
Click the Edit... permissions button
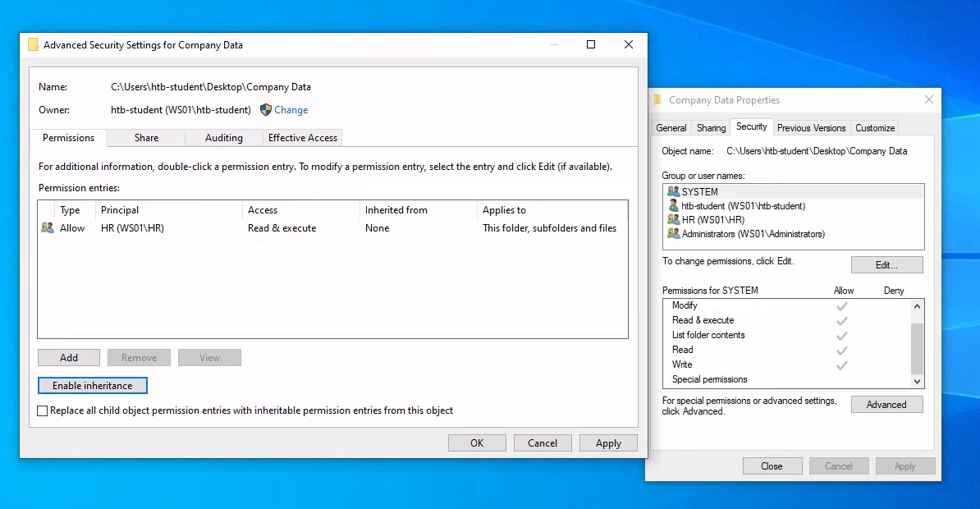click(x=886, y=265)
